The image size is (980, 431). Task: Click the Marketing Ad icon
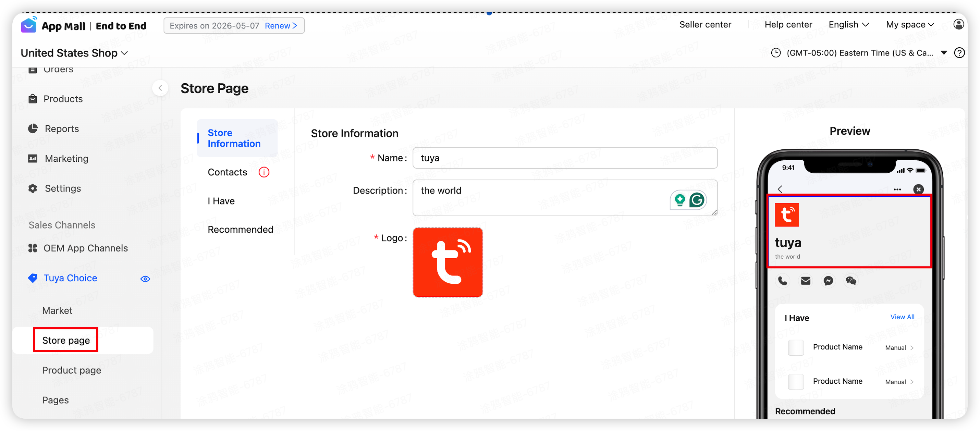[33, 158]
